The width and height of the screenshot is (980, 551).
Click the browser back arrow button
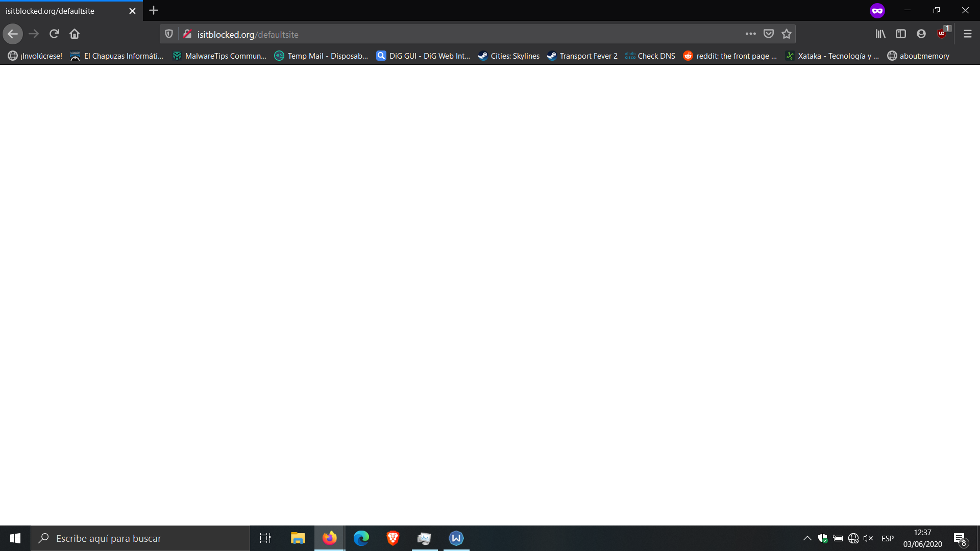[x=13, y=34]
